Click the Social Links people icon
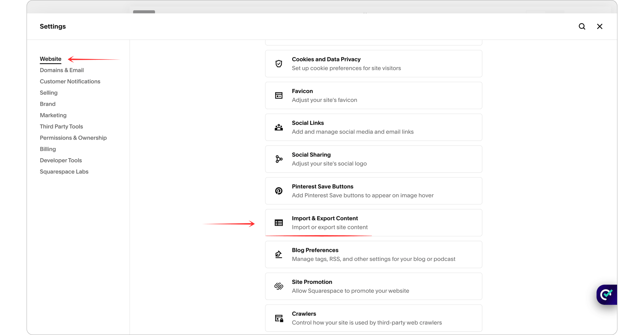644x335 pixels. 278,127
